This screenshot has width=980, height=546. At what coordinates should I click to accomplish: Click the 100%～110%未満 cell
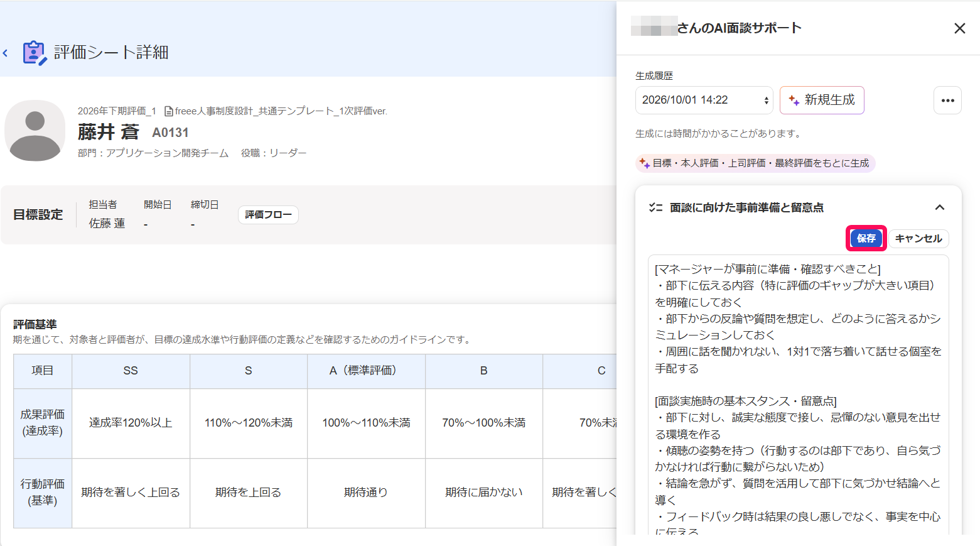366,423
